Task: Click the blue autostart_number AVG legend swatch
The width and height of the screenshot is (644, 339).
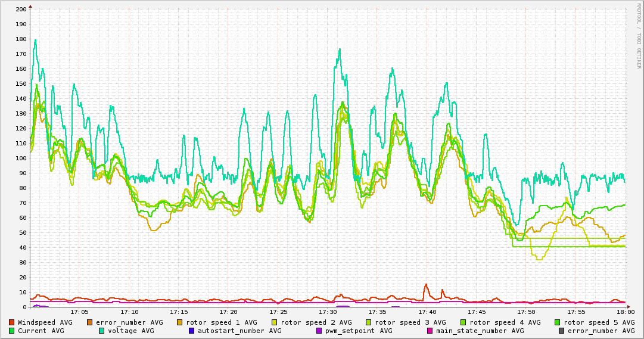Action: (x=192, y=331)
